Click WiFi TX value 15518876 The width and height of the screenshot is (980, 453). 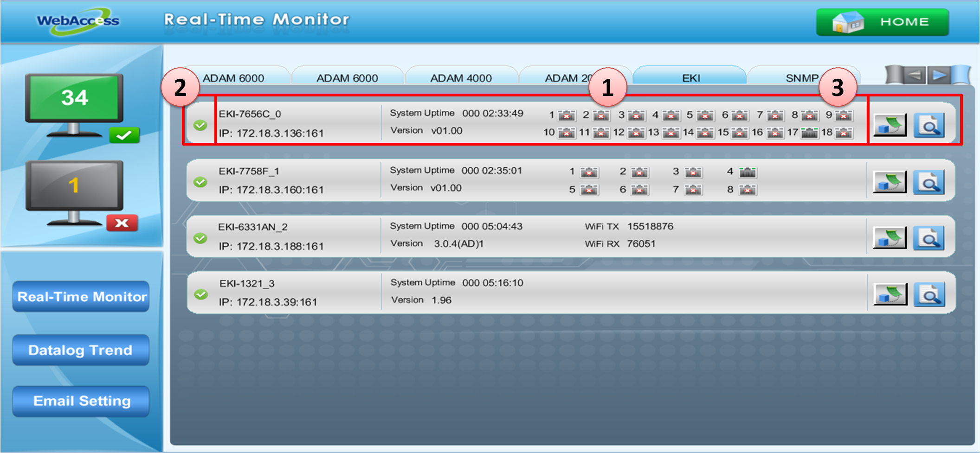pyautogui.click(x=650, y=226)
